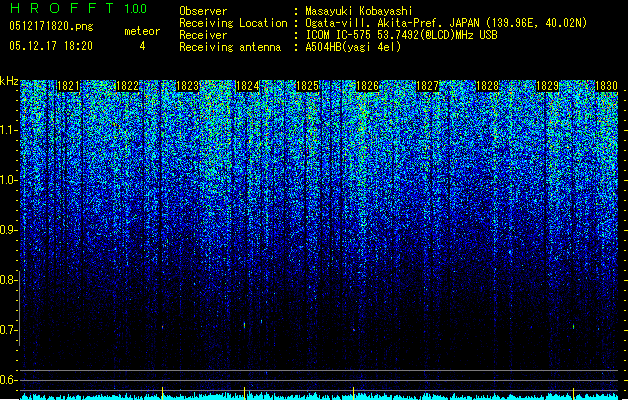Click the 0.9 kHz axis label
The image size is (629, 400).
[9, 230]
